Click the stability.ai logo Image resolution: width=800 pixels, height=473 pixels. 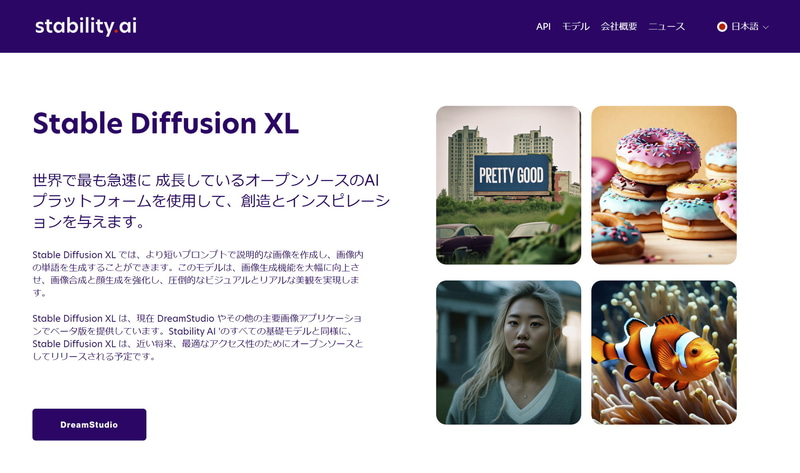click(86, 27)
